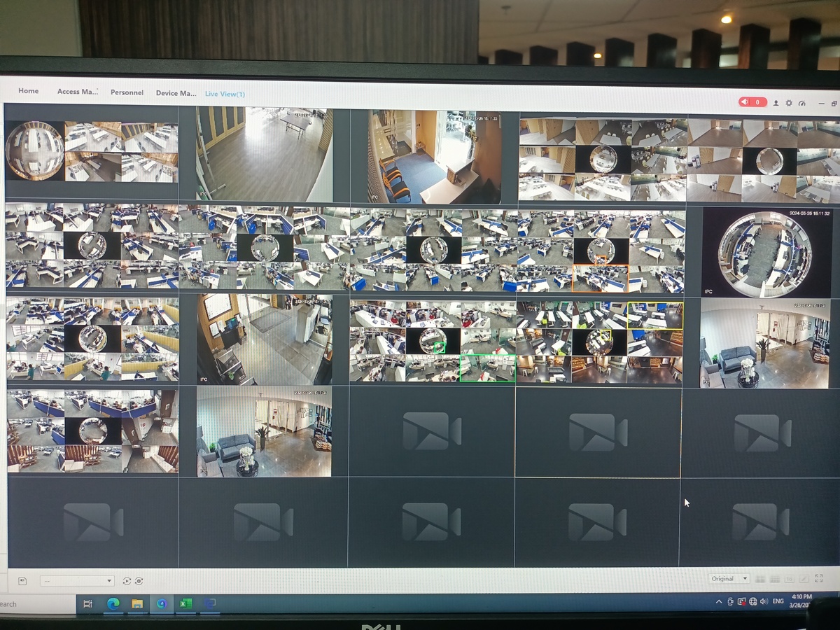
Task: Open Microsoft Edge from the taskbar
Action: [113, 604]
